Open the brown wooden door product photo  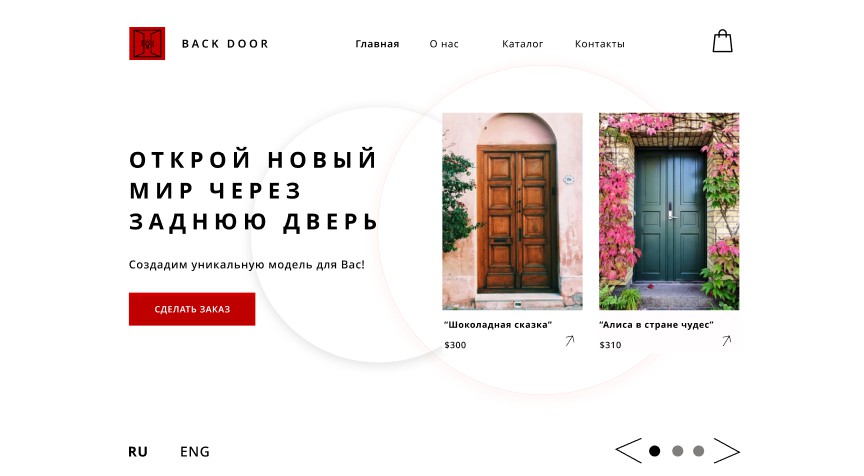[x=512, y=212]
